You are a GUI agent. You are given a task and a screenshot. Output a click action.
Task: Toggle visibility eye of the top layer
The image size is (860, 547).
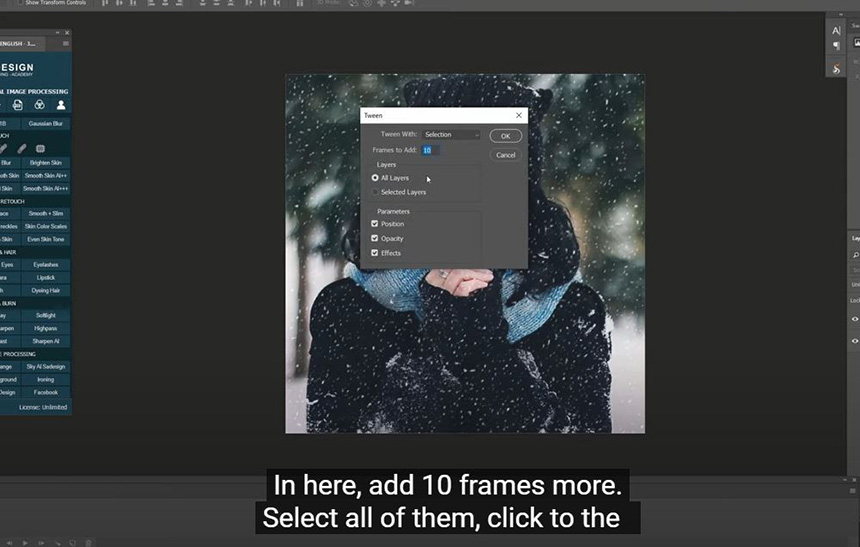pyautogui.click(x=855, y=319)
